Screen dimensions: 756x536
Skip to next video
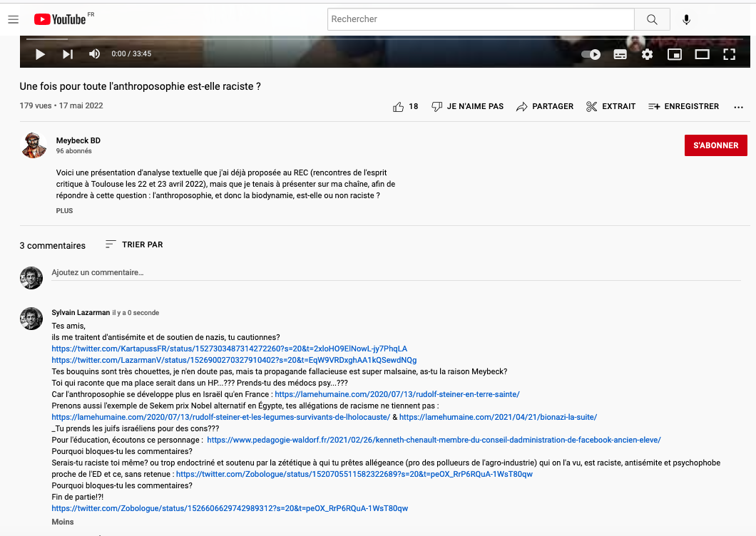(x=68, y=54)
